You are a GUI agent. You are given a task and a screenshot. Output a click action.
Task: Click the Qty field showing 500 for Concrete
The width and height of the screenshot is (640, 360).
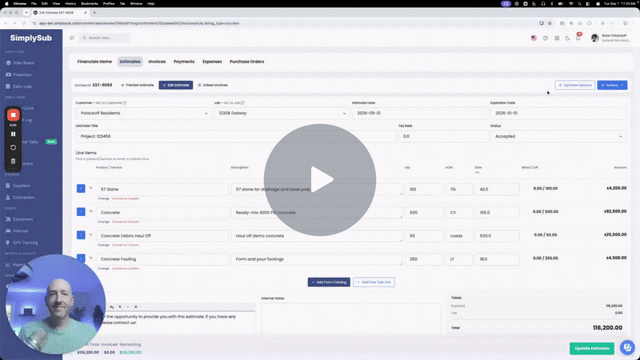pos(424,213)
